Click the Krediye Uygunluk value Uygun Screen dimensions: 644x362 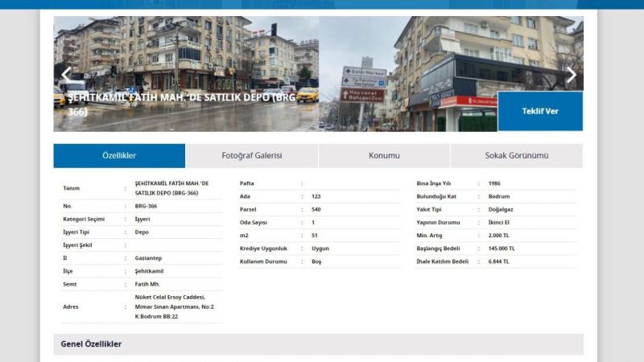tap(320, 249)
